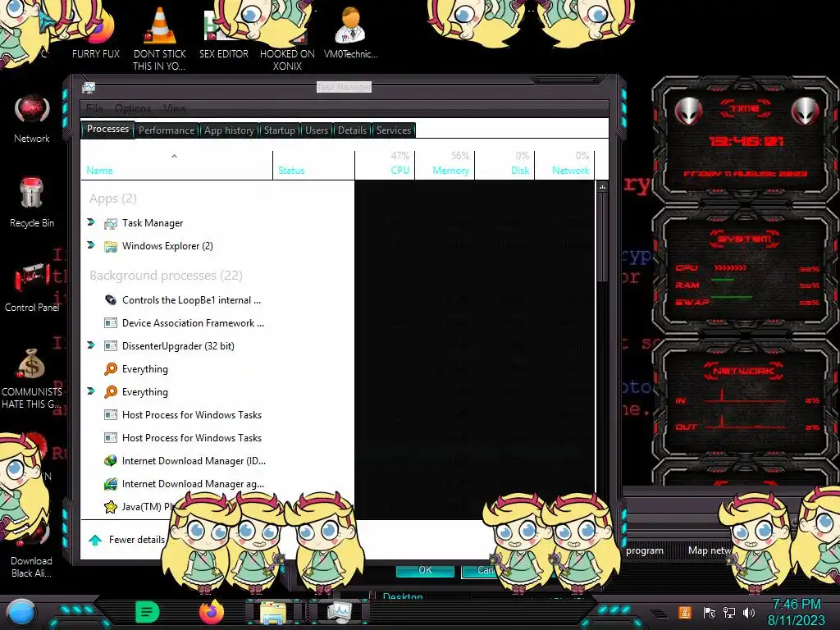The width and height of the screenshot is (840, 630).
Task: Sort by the Memory column header
Action: pos(445,165)
